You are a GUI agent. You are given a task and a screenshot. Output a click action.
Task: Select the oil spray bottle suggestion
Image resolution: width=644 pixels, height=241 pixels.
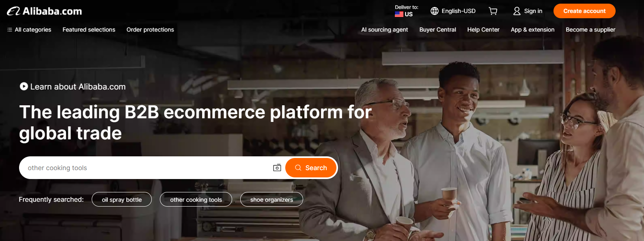[122, 199]
